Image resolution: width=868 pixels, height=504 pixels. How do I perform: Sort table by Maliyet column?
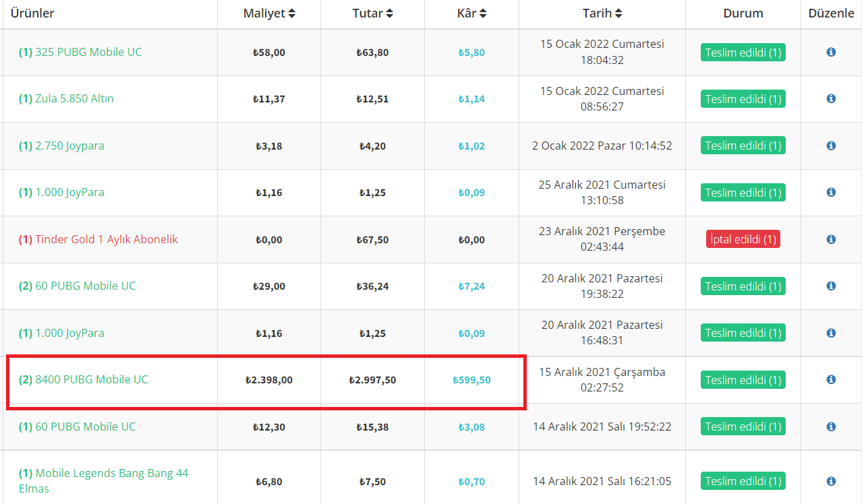pos(269,13)
